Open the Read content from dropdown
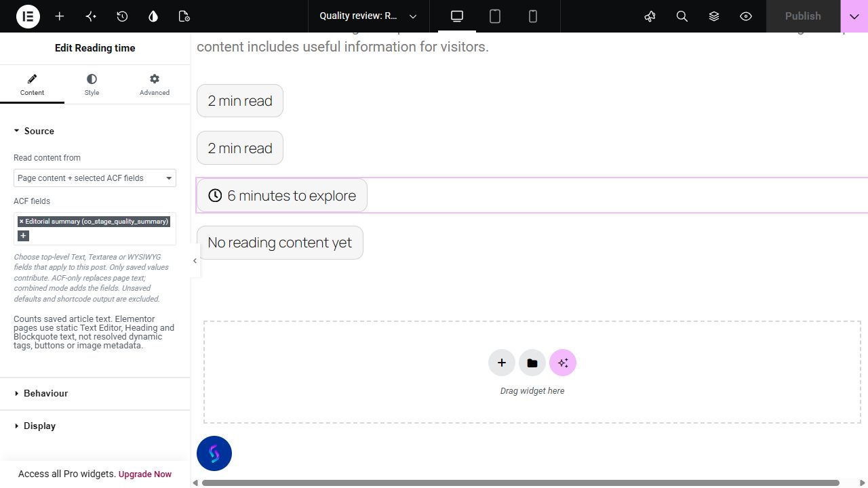This screenshot has height=488, width=868. click(95, 178)
